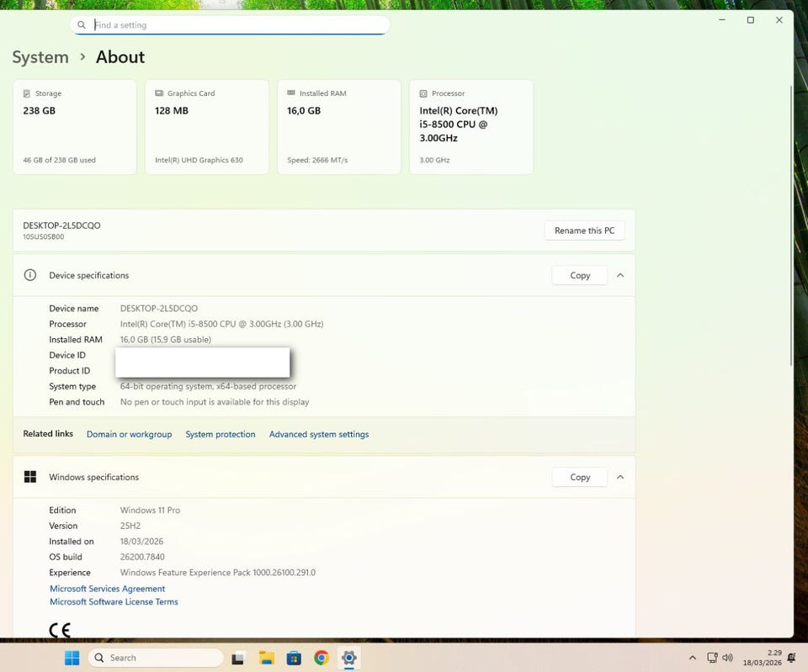Click the Device specifications info icon
The width and height of the screenshot is (808, 672).
[30, 275]
